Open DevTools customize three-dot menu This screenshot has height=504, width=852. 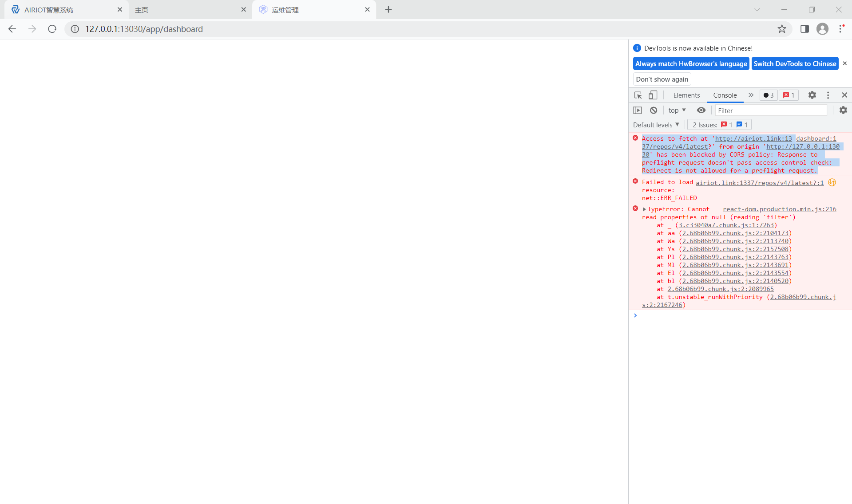click(828, 95)
